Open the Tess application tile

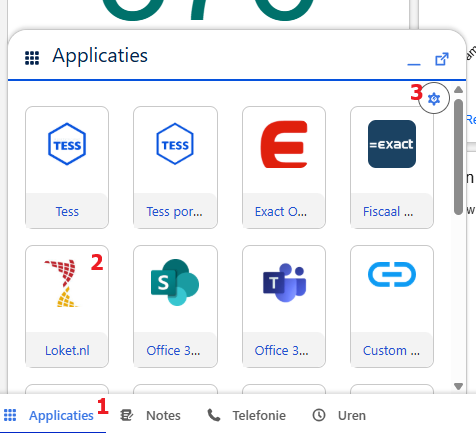67,167
